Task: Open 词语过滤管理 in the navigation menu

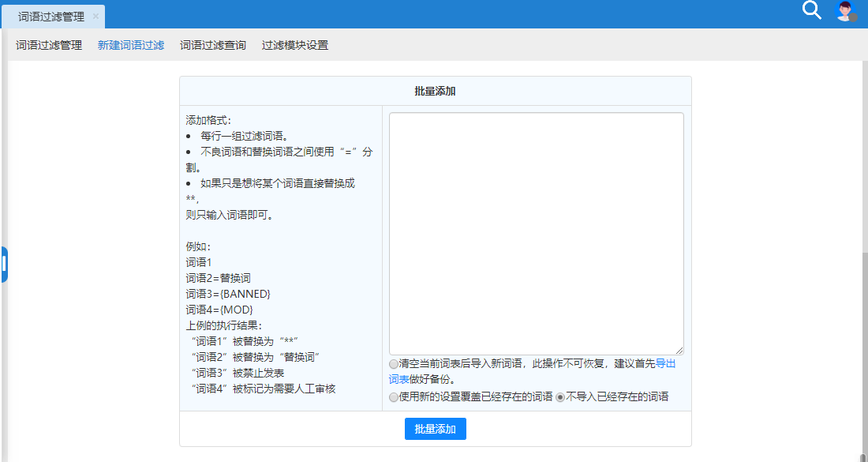Action: pos(49,45)
